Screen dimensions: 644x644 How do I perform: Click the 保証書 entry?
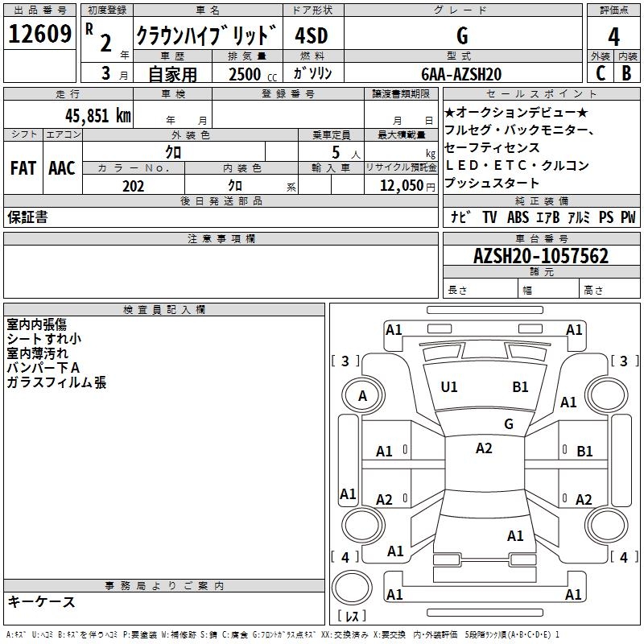pyautogui.click(x=27, y=217)
